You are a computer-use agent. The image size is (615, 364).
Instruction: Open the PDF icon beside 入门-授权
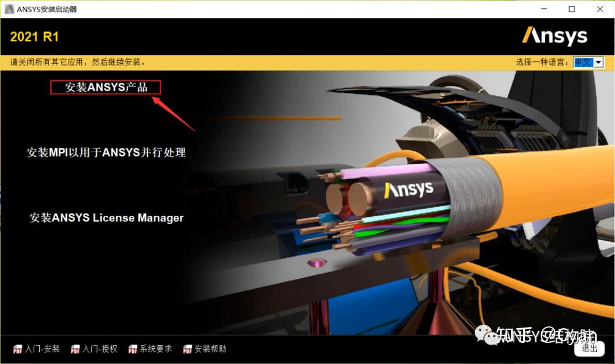(74, 349)
